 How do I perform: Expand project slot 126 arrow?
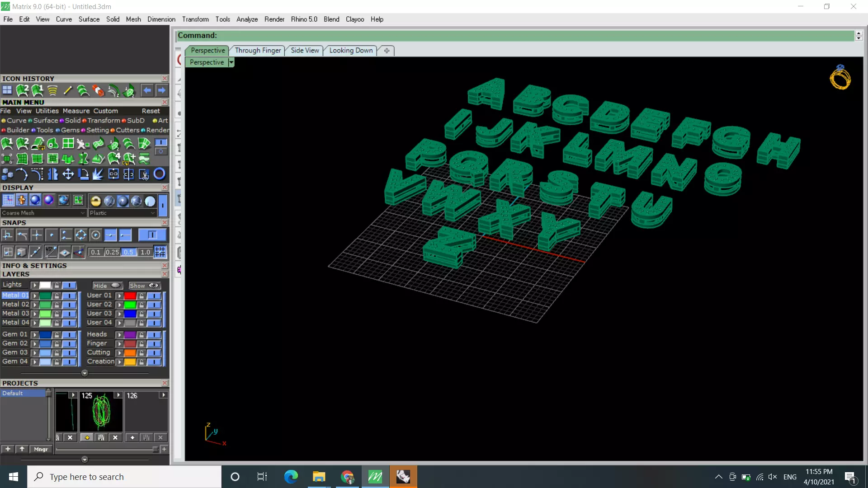tap(164, 395)
